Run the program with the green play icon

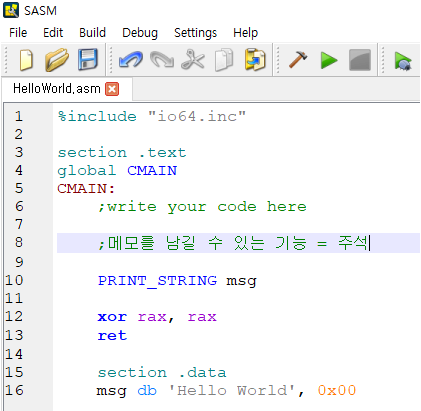coord(329,60)
